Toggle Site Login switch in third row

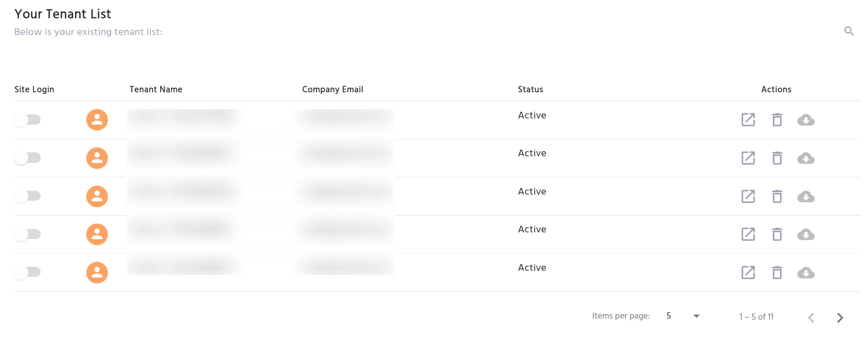point(27,196)
